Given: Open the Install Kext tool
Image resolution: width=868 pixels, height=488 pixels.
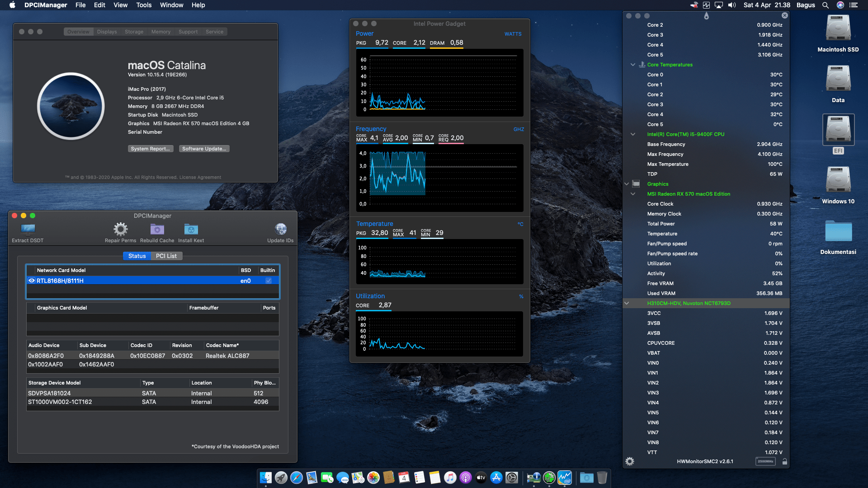Looking at the screenshot, I should click(x=191, y=230).
